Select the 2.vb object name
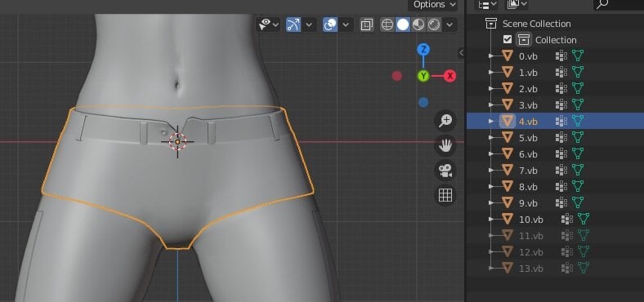 [528, 89]
